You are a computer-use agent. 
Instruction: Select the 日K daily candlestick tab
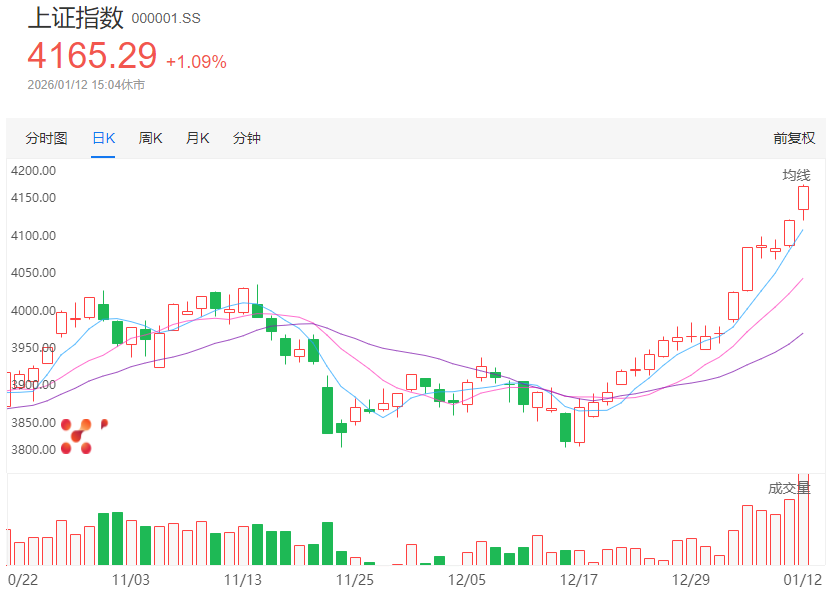[103, 138]
